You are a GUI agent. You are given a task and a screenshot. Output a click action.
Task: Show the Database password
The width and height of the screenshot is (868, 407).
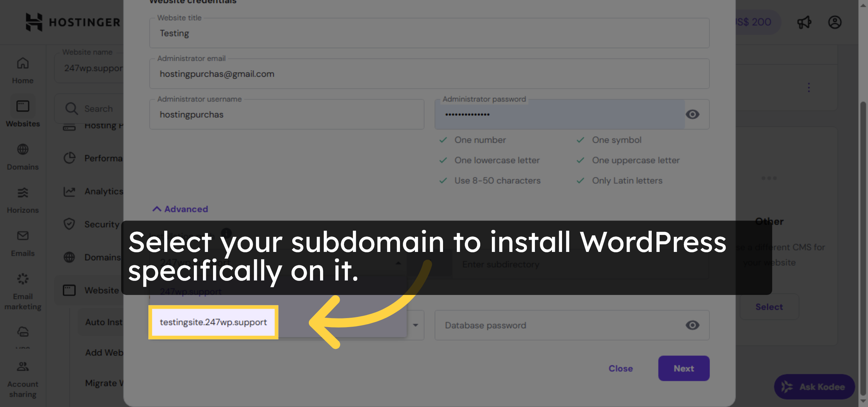pos(692,325)
